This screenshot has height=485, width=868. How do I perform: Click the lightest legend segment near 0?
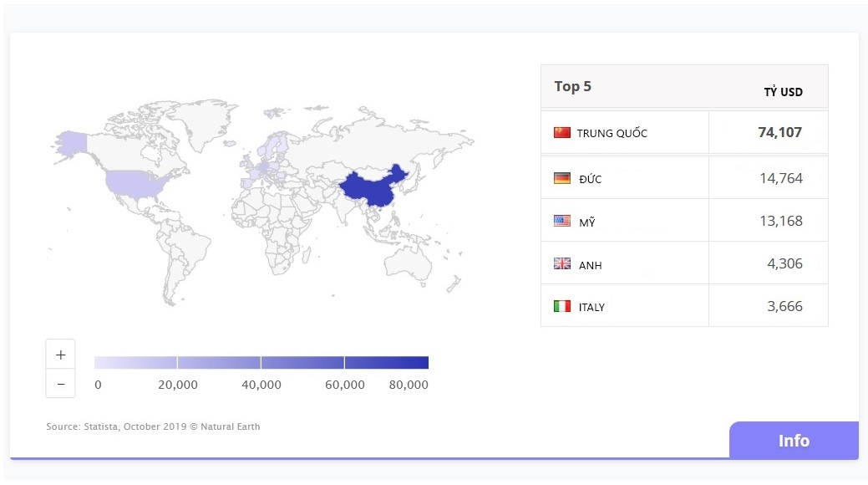(135, 363)
